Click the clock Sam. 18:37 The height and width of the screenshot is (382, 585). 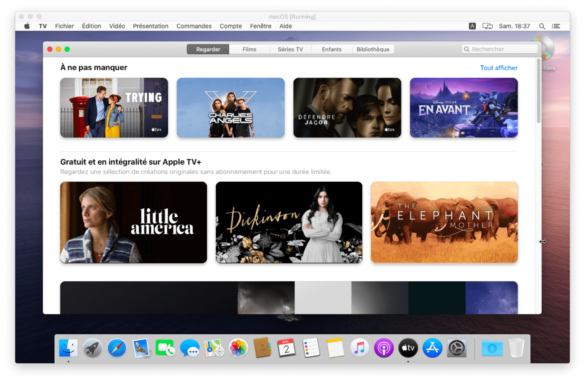pos(514,26)
